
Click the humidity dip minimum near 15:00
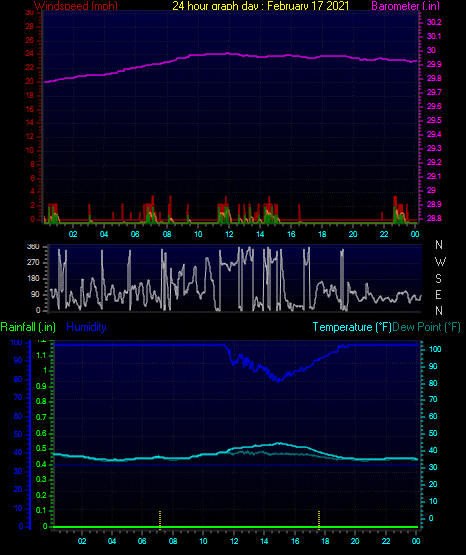click(x=279, y=381)
